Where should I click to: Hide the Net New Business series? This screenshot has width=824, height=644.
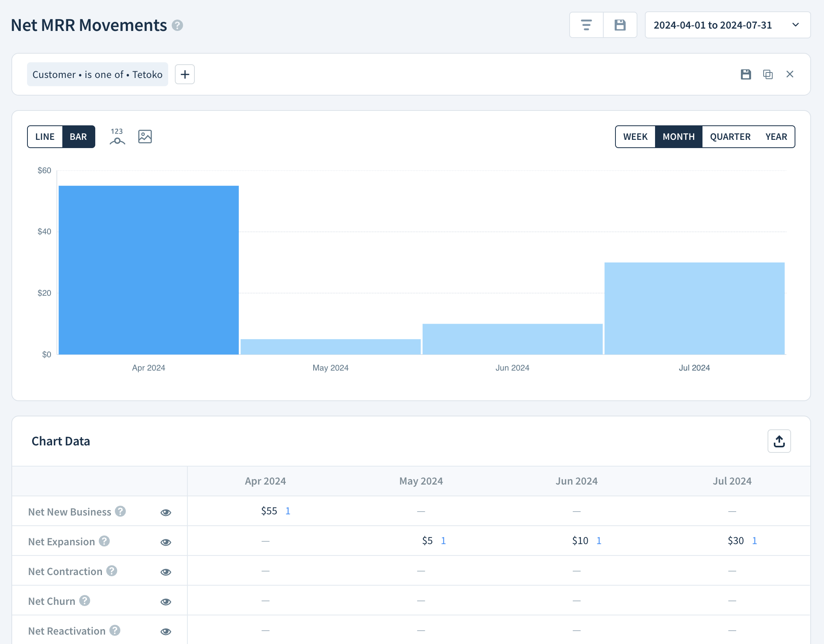click(x=166, y=512)
